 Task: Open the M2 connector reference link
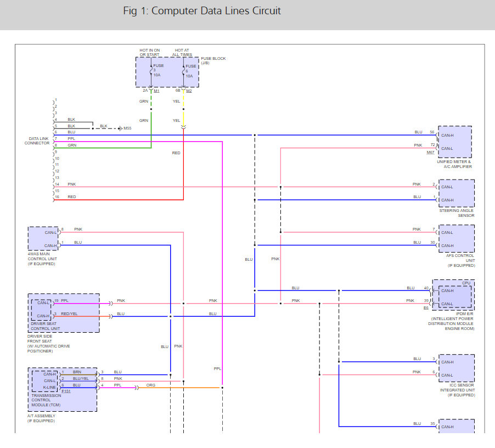coord(189,91)
